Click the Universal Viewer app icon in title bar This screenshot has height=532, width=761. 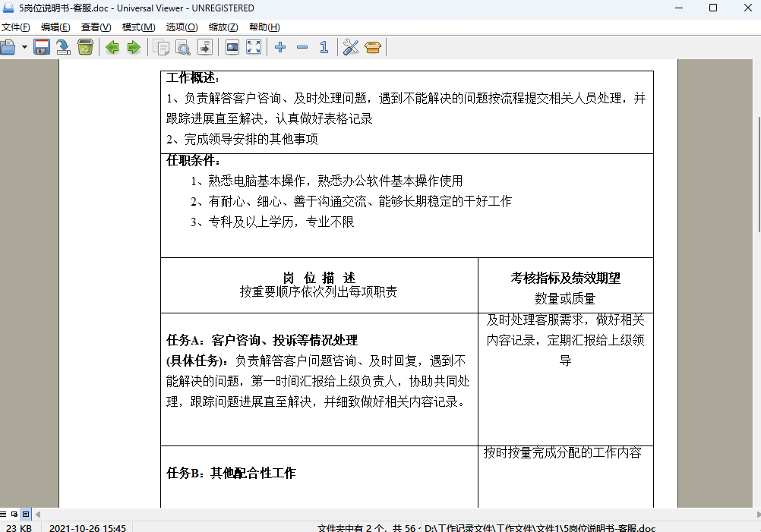[x=8, y=8]
